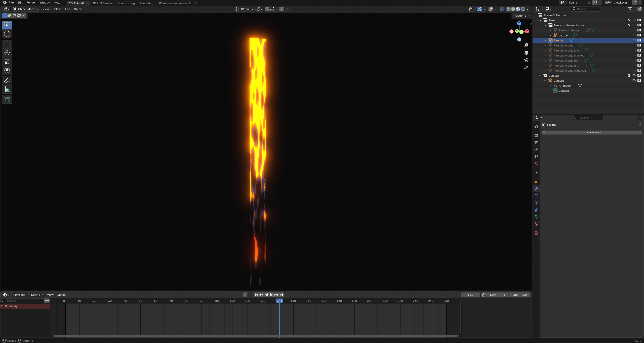Collapse the Fires collection
Screen dimensions: 644x343
[540, 20]
